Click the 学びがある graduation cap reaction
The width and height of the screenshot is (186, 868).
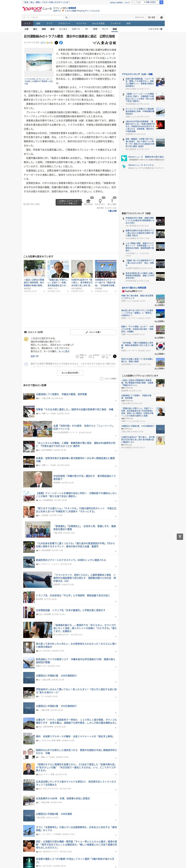89,201
